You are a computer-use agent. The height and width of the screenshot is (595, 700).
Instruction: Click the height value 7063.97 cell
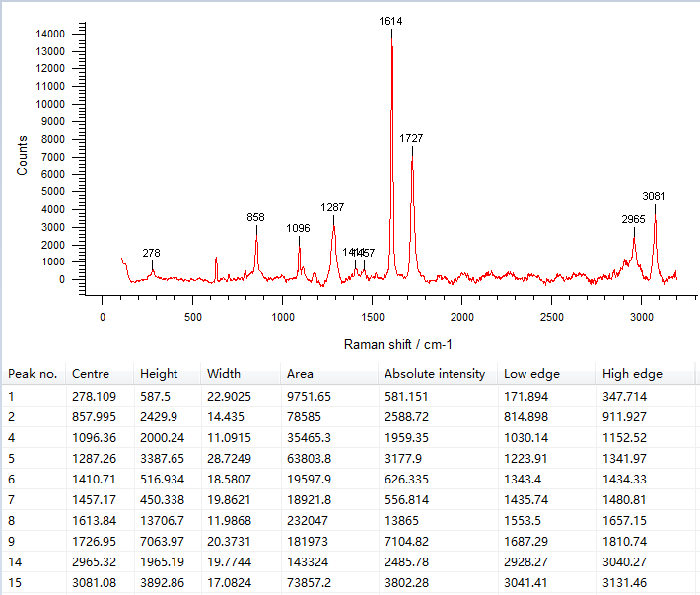point(163,540)
